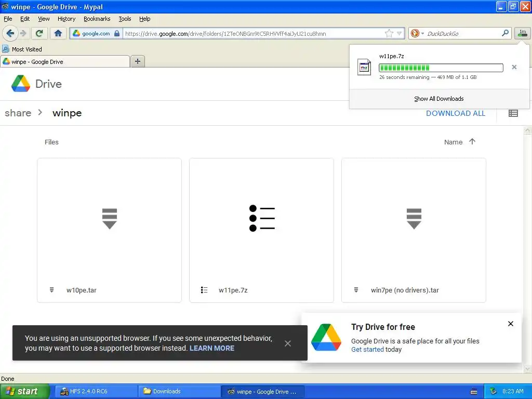The height and width of the screenshot is (399, 532).
Task: Switch to the Downloads folder taskbar item
Action: 179,391
